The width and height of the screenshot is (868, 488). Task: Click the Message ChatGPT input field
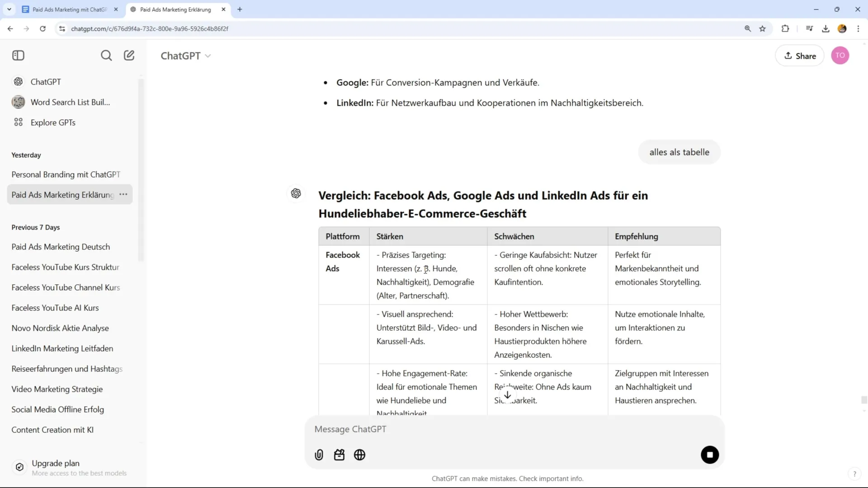coord(514,429)
